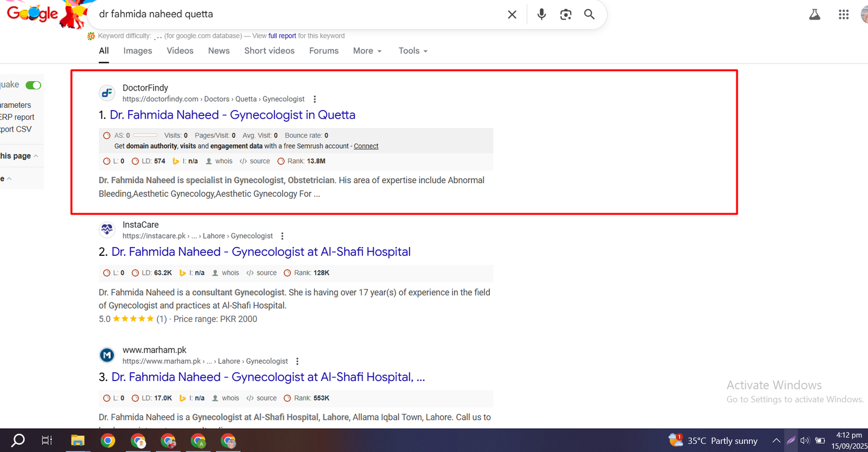Viewport: 868px width, 452px height.
Task: Open File Explorer from the taskbar
Action: click(78, 441)
